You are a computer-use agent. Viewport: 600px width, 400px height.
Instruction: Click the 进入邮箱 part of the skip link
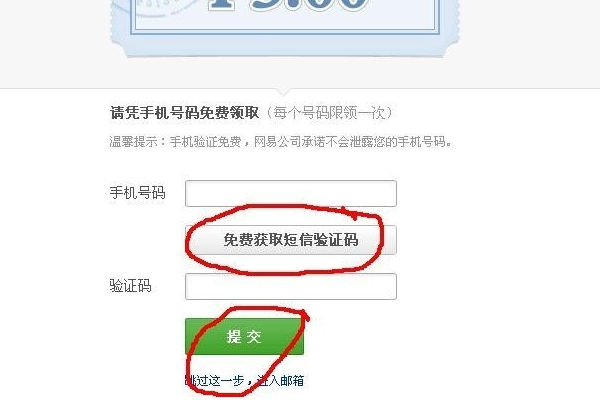coord(280,380)
